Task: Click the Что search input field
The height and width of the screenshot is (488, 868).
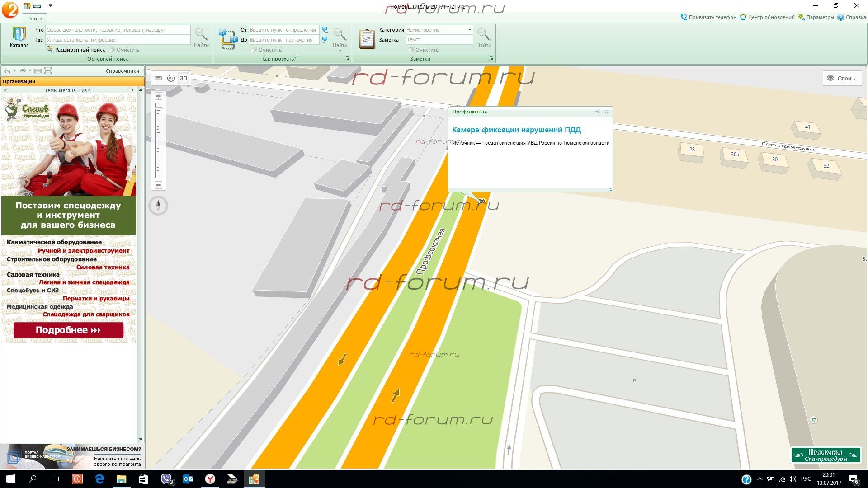Action: [x=118, y=30]
